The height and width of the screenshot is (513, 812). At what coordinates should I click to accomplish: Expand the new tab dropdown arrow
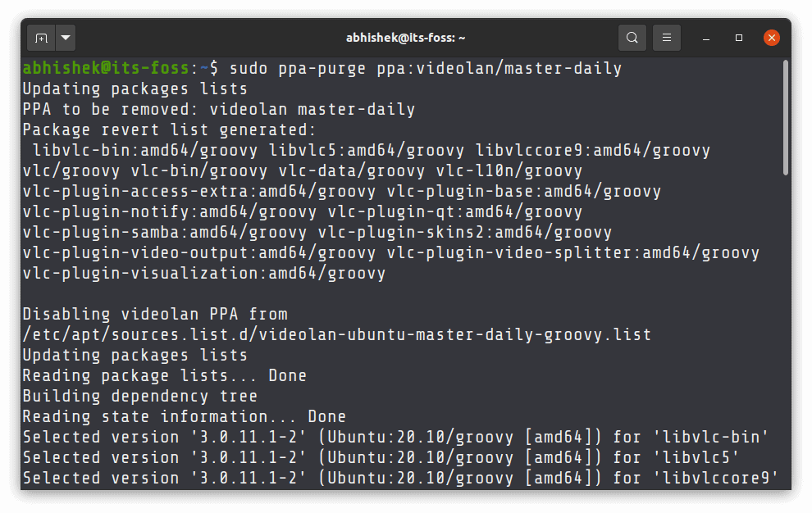pyautogui.click(x=66, y=38)
